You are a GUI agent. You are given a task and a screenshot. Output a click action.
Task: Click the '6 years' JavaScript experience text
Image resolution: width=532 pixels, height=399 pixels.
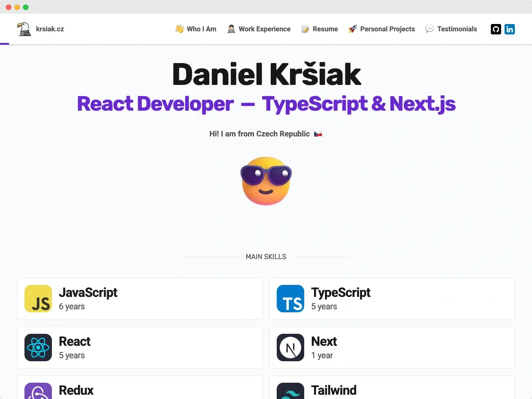click(x=72, y=307)
